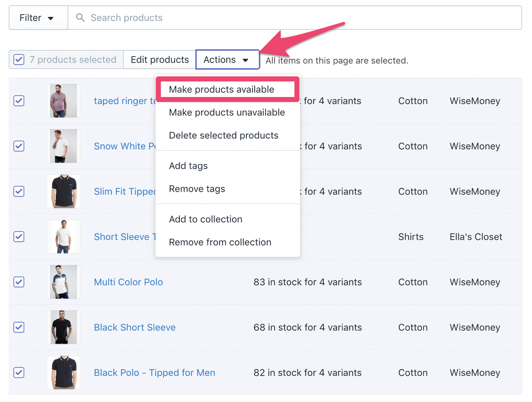The height and width of the screenshot is (402, 532).
Task: Choose Make products available
Action: tap(227, 89)
